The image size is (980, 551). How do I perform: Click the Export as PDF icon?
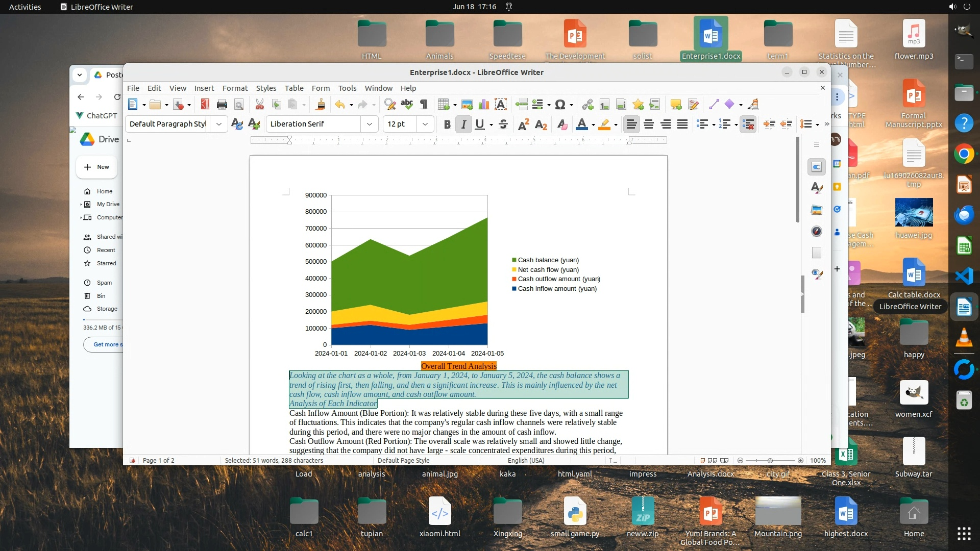click(205, 105)
